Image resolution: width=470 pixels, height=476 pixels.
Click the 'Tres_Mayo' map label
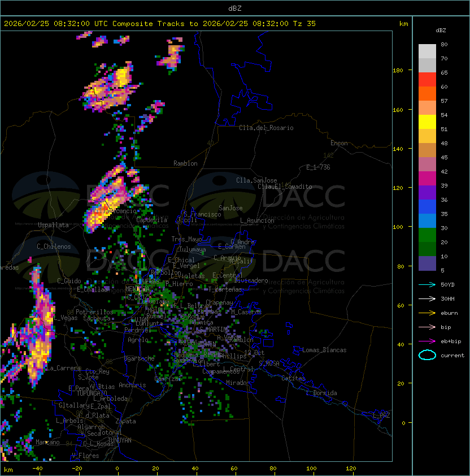186,239
